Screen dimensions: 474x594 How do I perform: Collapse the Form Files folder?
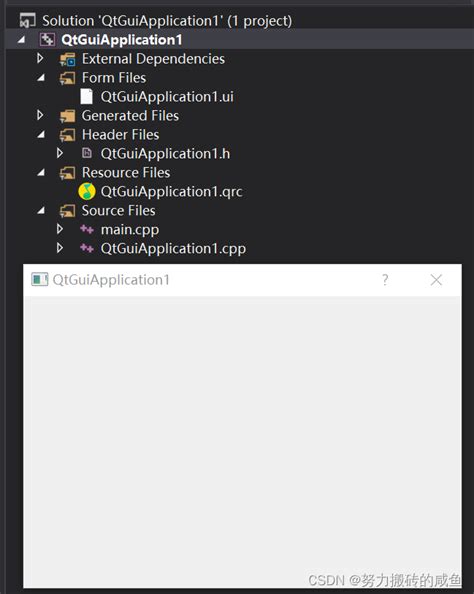point(41,78)
